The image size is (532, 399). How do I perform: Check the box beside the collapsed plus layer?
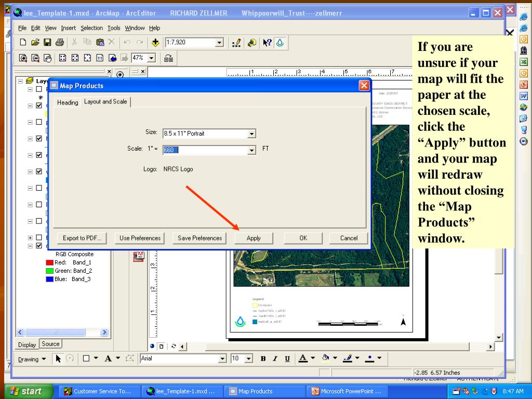click(39, 237)
